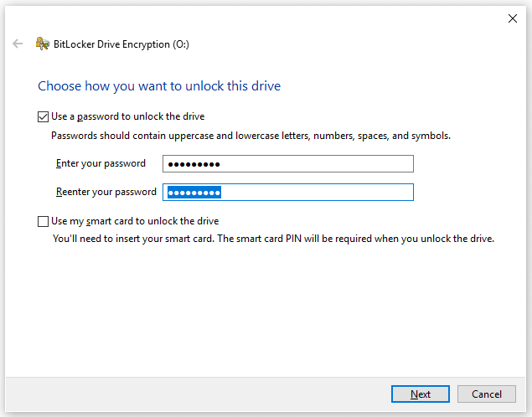Click the 'Enter your password' label

101,163
